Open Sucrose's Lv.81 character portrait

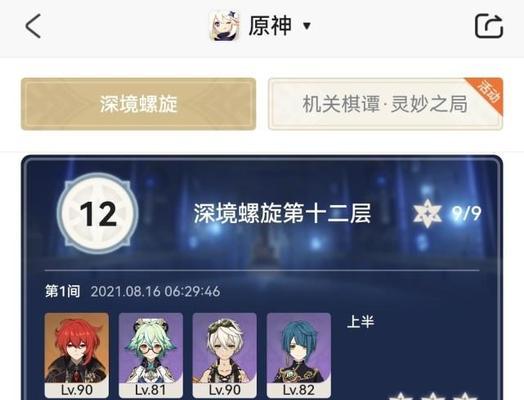click(x=151, y=356)
